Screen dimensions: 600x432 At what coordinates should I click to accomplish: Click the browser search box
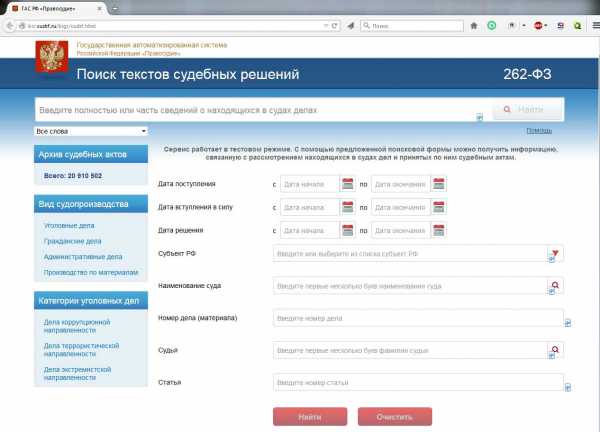coord(412,26)
